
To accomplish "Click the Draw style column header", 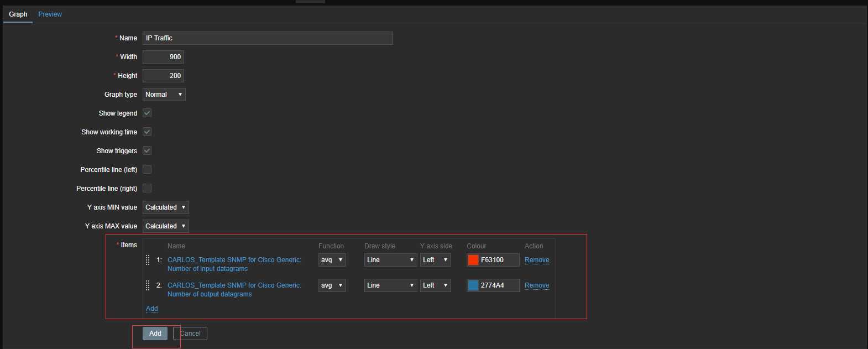I will 380,246.
